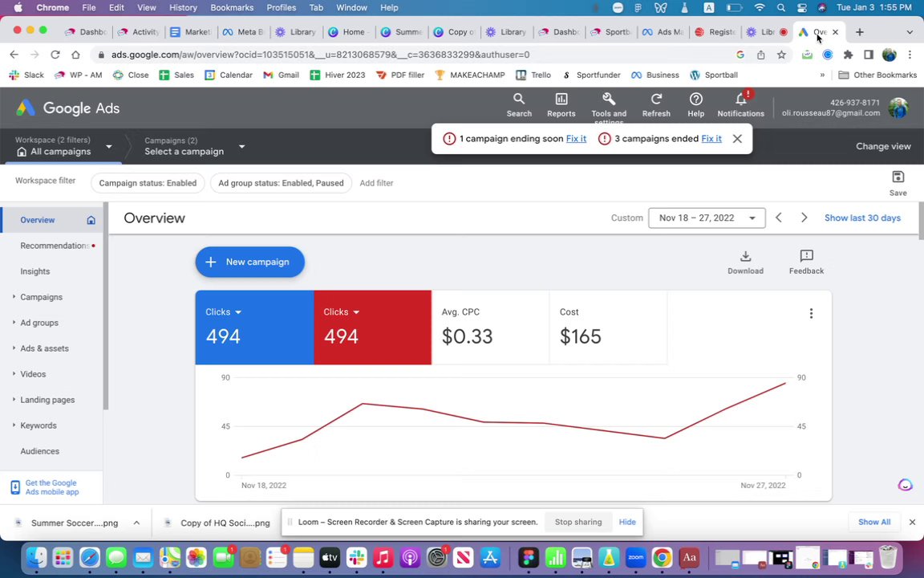The width and height of the screenshot is (924, 578).
Task: Open the tab search chevron in Chrome
Action: tap(910, 32)
